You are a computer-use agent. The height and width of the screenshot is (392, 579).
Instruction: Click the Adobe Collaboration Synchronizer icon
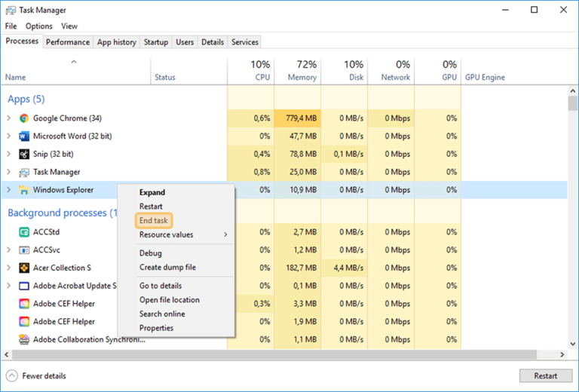[x=24, y=339]
